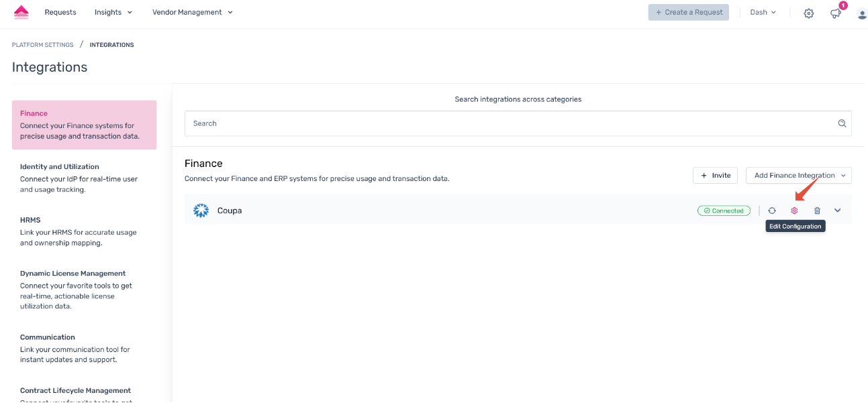Click the Invite button

pyautogui.click(x=715, y=175)
